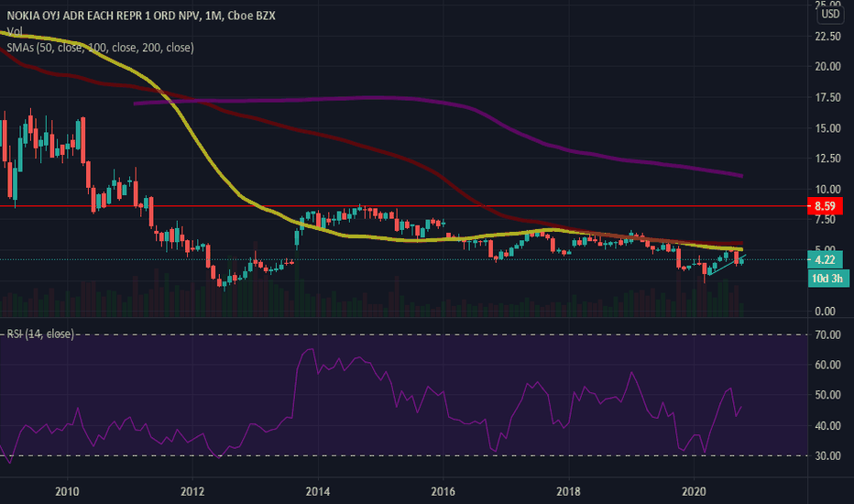Click the 2020 label on time axis
Image resolution: width=854 pixels, height=504 pixels.
tap(694, 491)
